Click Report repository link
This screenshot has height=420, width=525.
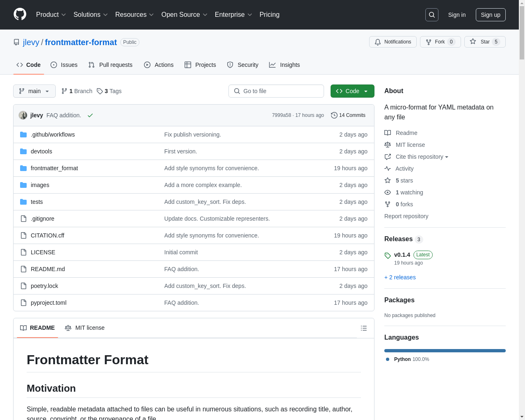[406, 216]
